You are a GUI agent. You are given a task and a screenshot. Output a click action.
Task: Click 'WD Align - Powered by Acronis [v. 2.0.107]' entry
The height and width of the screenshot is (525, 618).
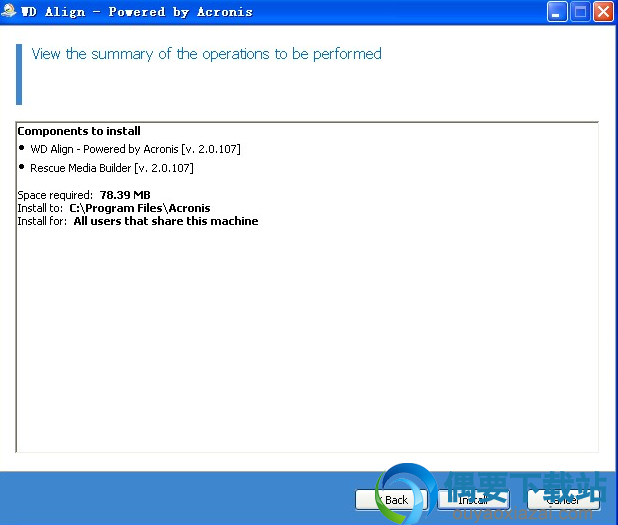135,149
